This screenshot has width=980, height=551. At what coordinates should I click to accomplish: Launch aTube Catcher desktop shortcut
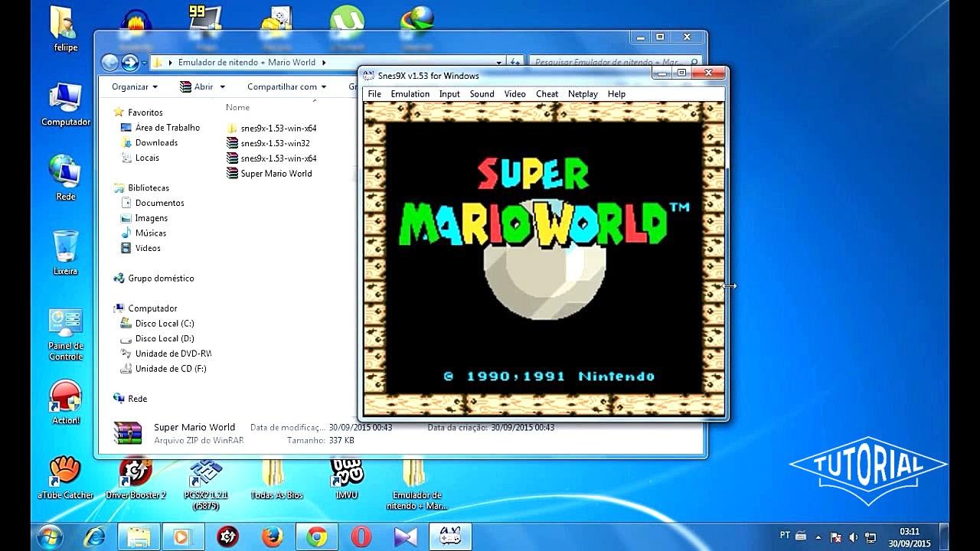66,478
